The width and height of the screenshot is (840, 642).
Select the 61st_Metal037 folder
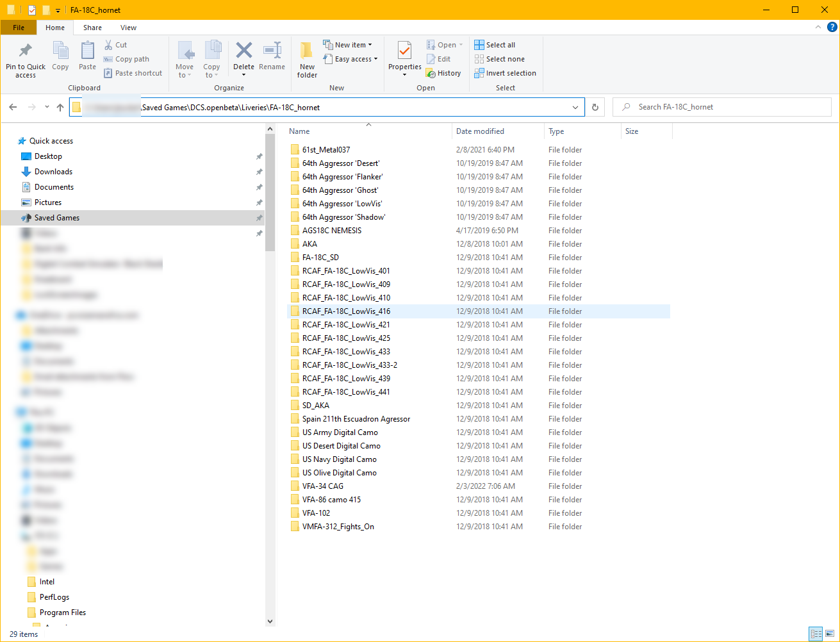(326, 150)
